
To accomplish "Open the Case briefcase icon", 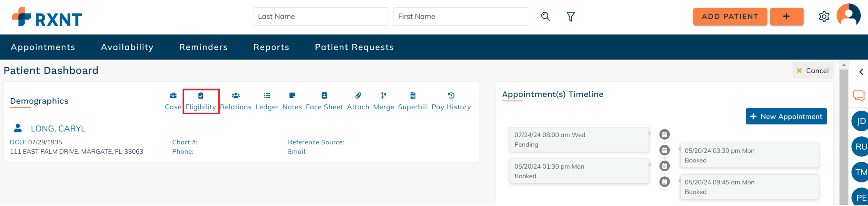I will pos(173,95).
